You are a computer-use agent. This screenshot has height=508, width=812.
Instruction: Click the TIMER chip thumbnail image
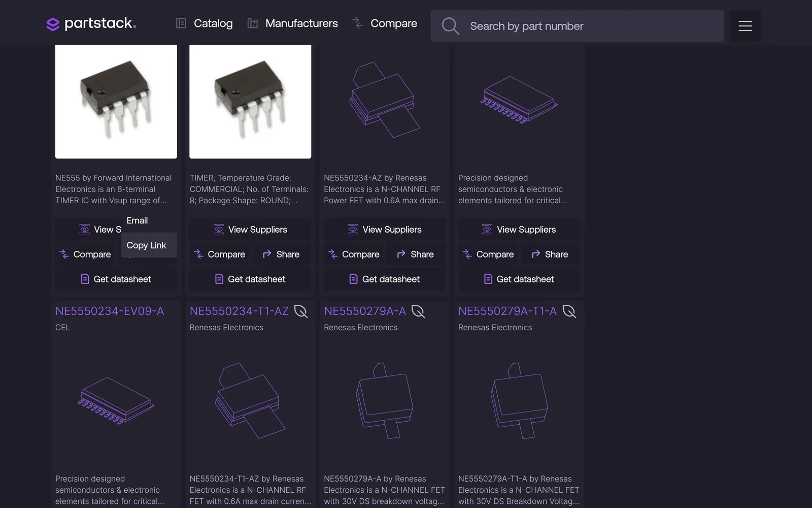point(250,102)
